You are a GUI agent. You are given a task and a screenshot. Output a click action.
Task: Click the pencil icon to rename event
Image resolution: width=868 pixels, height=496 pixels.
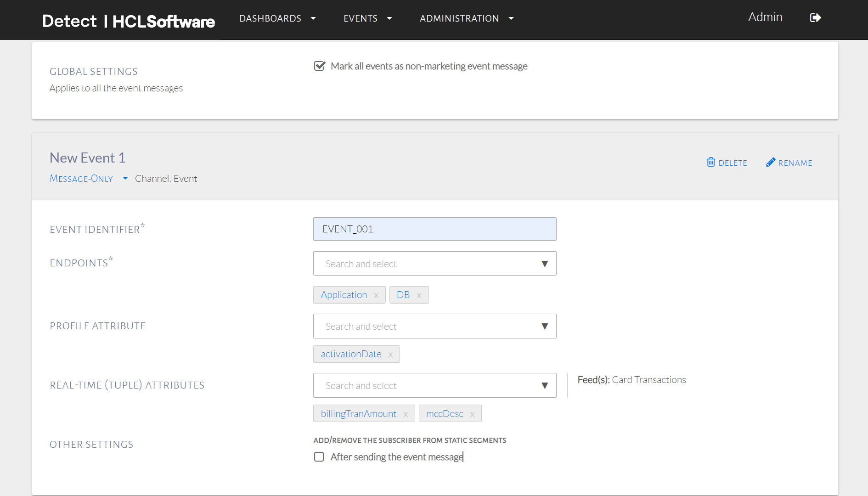pos(771,162)
